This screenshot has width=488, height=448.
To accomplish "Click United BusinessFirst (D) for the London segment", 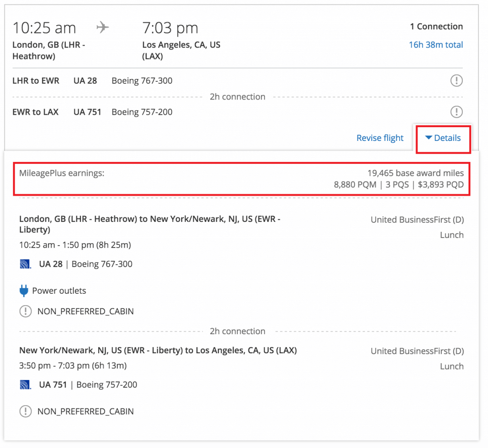I will 417,220.
